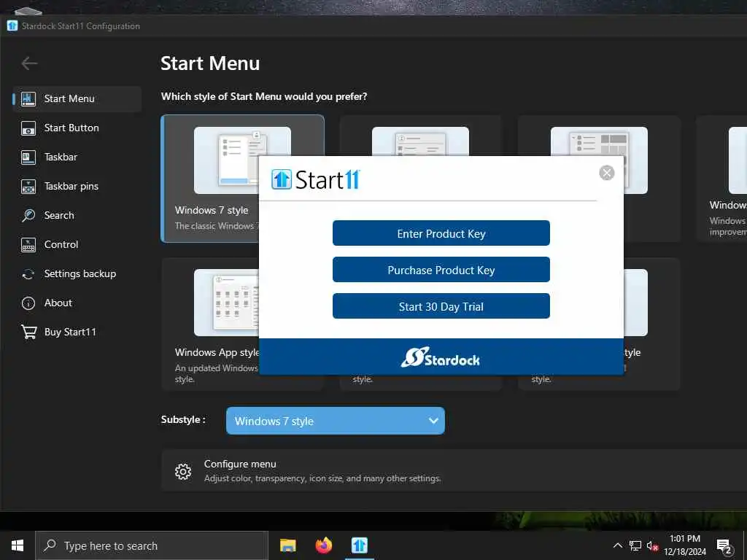Click the Taskbar pins sidebar icon
The width and height of the screenshot is (747, 560).
[28, 186]
